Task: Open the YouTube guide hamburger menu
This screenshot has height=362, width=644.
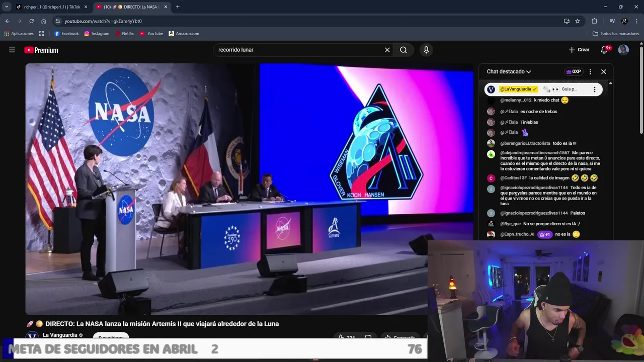Action: [x=12, y=50]
